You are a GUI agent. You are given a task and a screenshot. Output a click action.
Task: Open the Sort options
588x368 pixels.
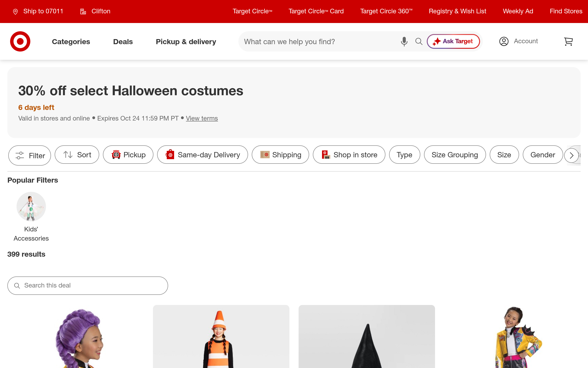tap(77, 155)
